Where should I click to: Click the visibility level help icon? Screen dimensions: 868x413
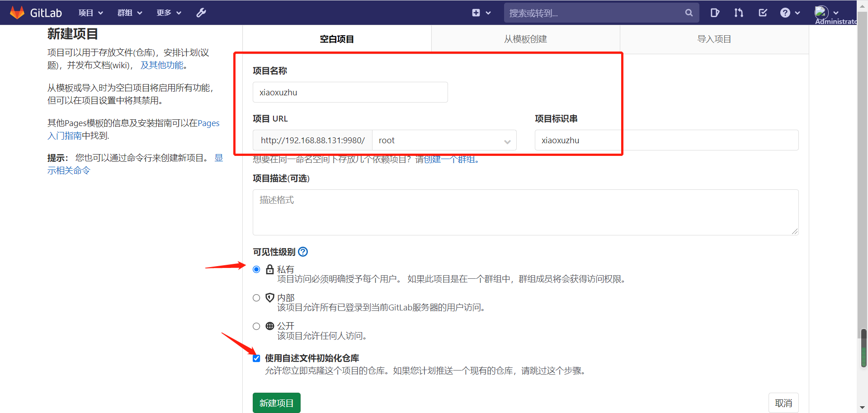(303, 252)
